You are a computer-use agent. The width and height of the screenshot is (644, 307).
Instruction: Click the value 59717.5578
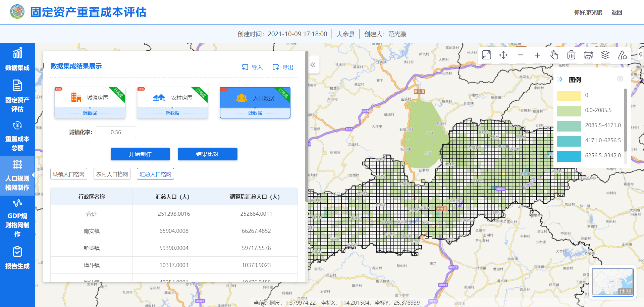(256, 248)
